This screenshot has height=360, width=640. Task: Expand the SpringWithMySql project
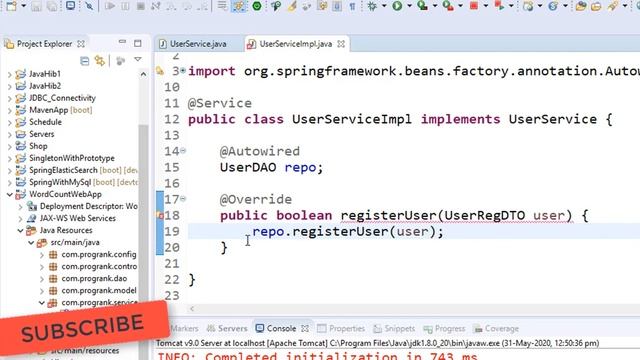(x=9, y=182)
